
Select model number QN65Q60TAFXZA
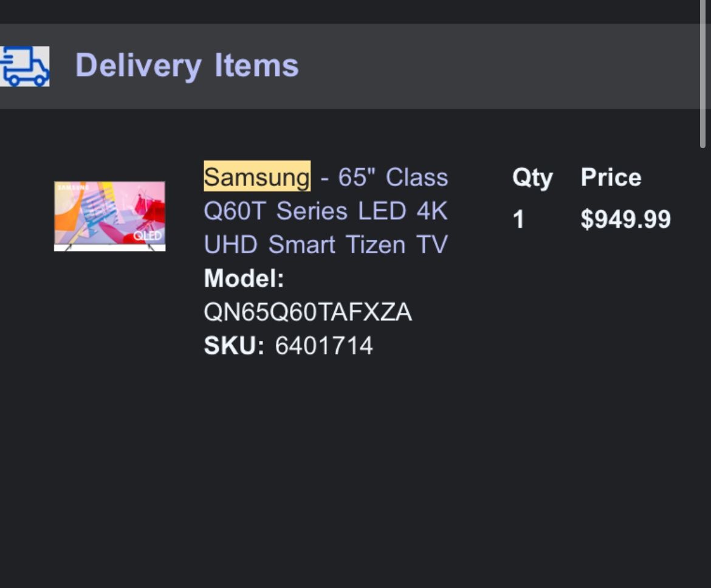307,312
